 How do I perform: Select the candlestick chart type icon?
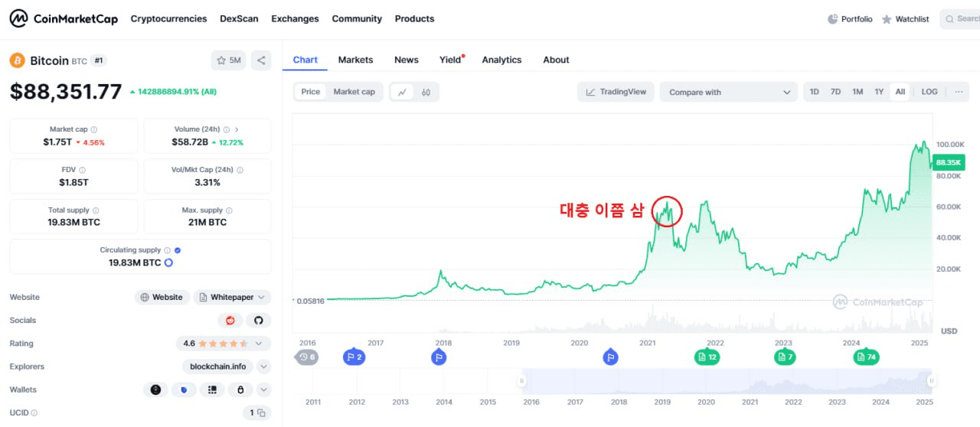point(426,92)
